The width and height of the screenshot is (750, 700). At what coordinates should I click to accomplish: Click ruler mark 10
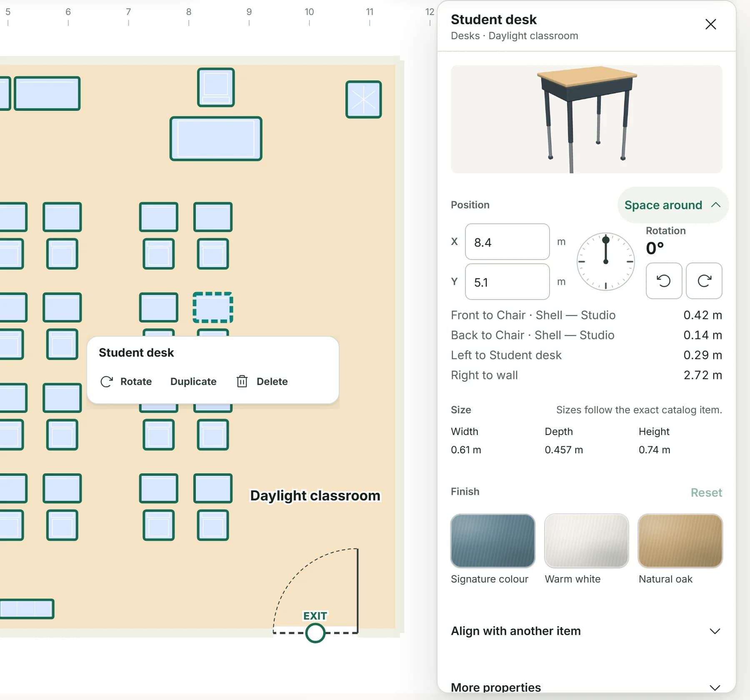coord(309,12)
